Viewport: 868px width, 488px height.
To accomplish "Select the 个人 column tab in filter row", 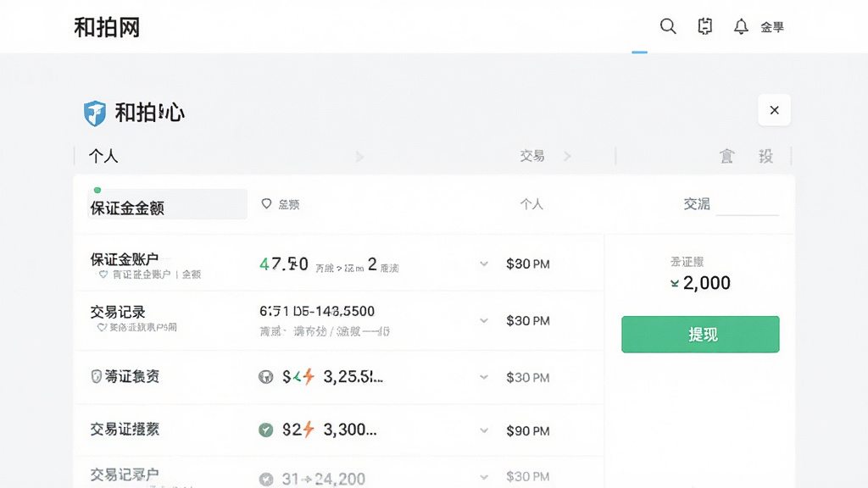I will click(531, 204).
